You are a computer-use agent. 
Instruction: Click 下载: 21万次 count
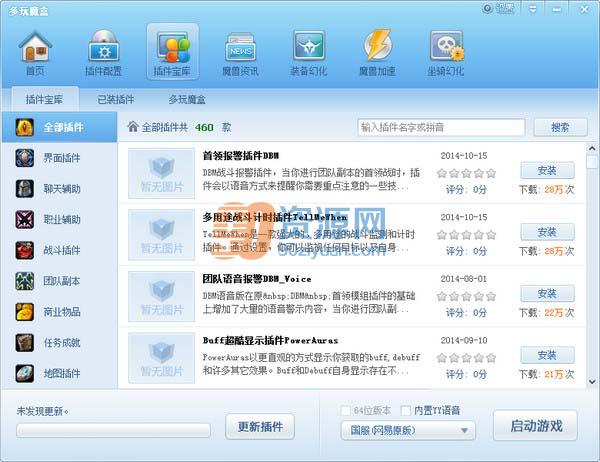[546, 374]
